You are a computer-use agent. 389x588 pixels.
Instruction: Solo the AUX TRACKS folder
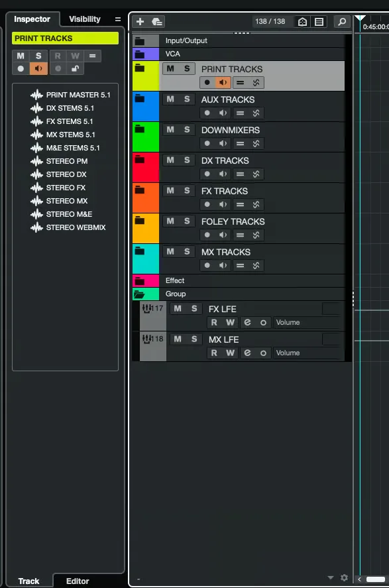click(x=187, y=99)
